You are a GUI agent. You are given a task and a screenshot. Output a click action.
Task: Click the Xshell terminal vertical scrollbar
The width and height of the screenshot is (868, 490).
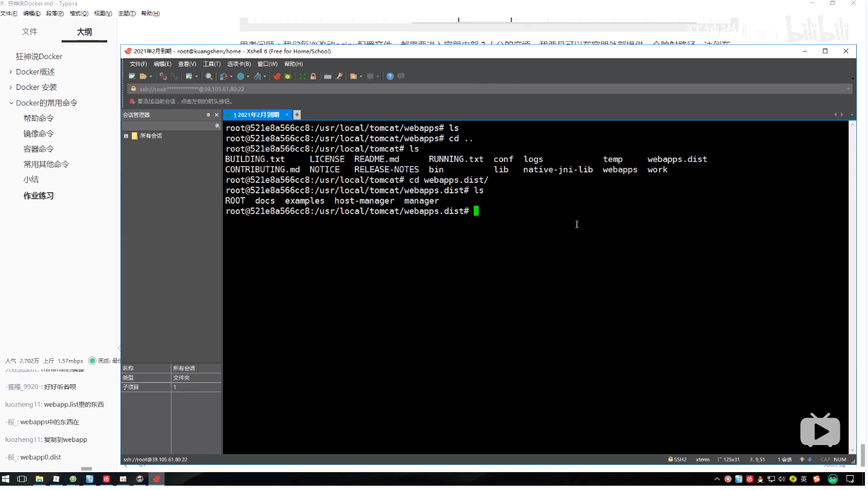point(853,287)
